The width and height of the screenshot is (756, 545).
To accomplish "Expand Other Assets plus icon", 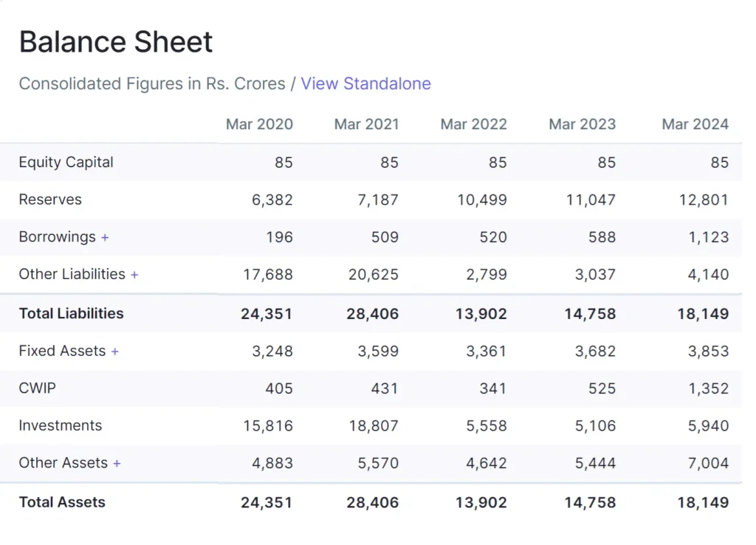I will coord(117,464).
